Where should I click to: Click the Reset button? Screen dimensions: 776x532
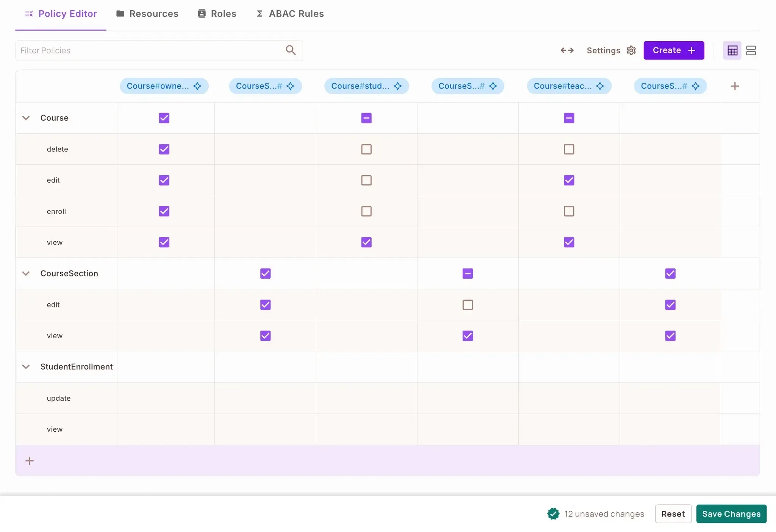(673, 514)
